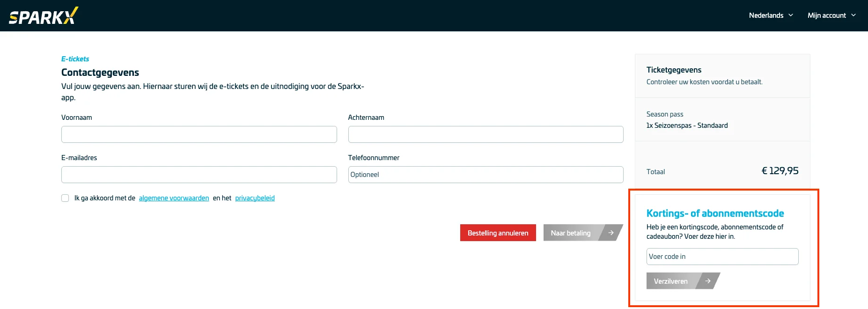Screen dimensions: 868x309
Task: Focus the Achternaam input field
Action: pos(485,134)
